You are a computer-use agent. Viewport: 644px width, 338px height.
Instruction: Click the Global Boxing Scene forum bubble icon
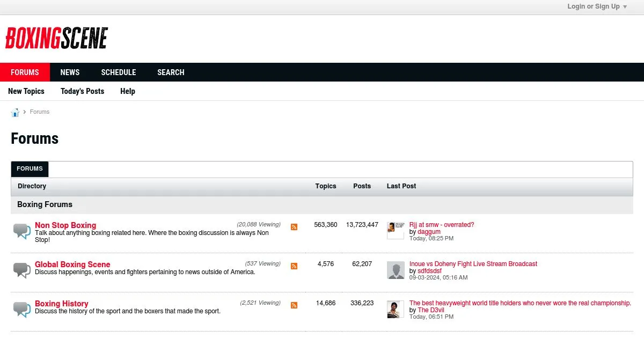(x=21, y=270)
